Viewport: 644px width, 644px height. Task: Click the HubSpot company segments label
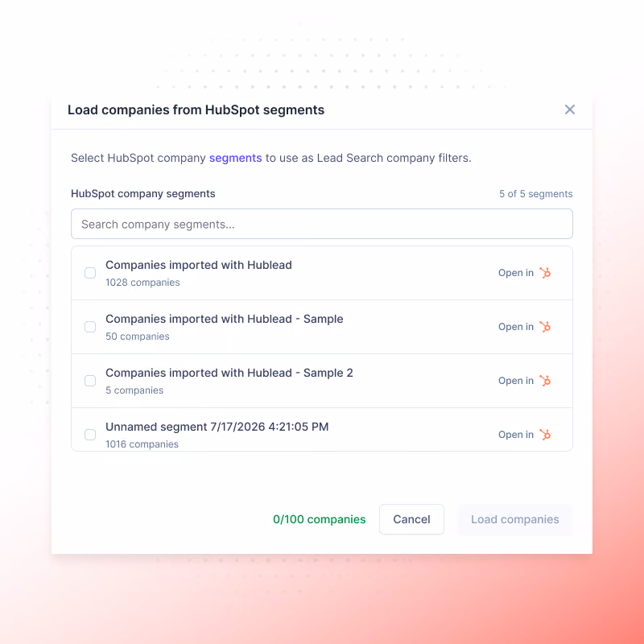[143, 193]
